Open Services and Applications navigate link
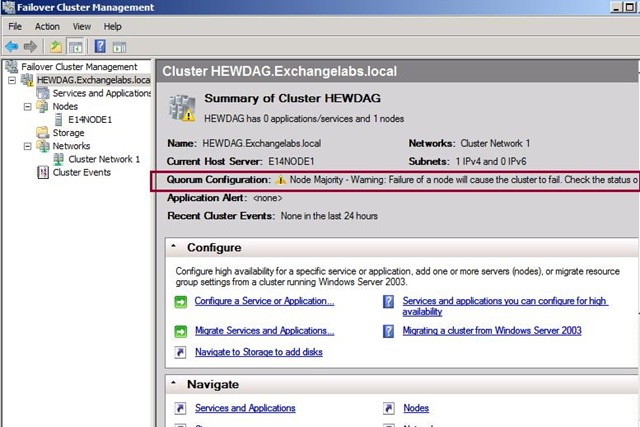 point(245,408)
